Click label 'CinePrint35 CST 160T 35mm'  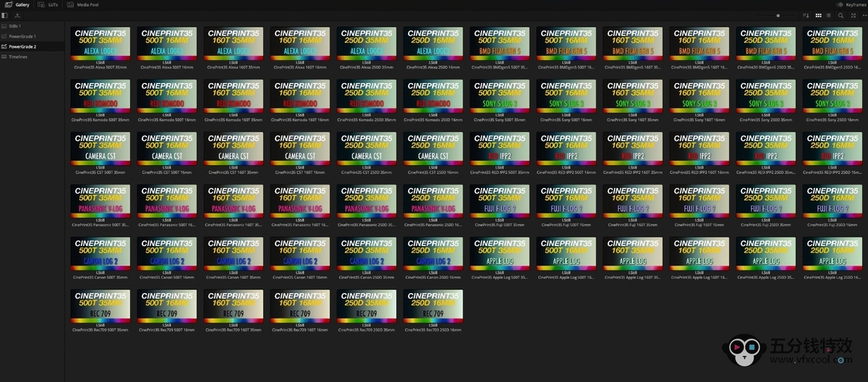point(233,172)
